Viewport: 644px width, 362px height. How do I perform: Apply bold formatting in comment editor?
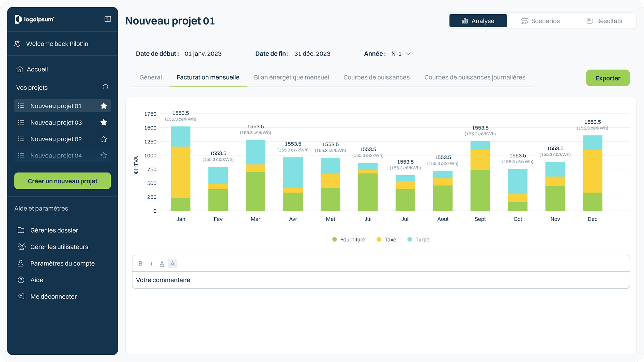click(140, 263)
